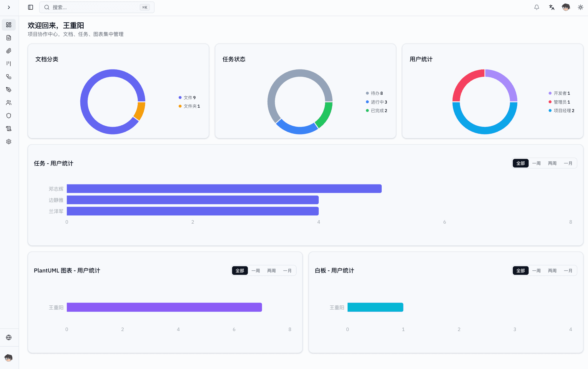Click the search input field
588x369 pixels.
97,7
